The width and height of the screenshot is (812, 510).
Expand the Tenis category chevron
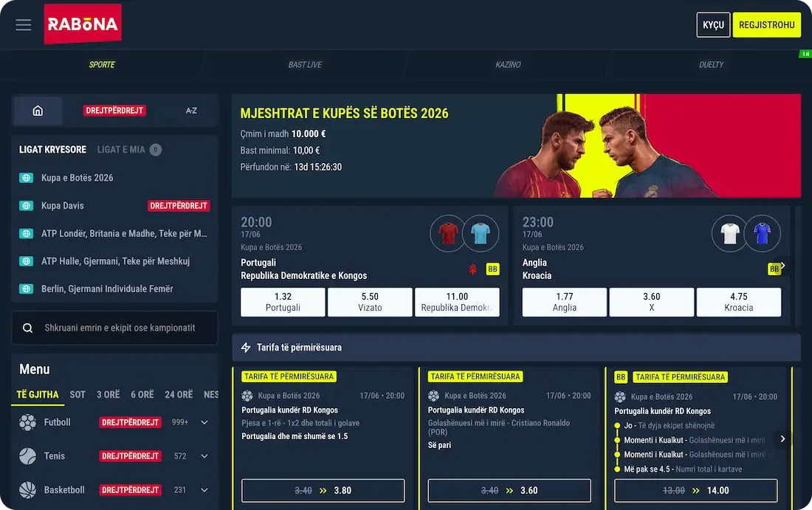pos(204,456)
